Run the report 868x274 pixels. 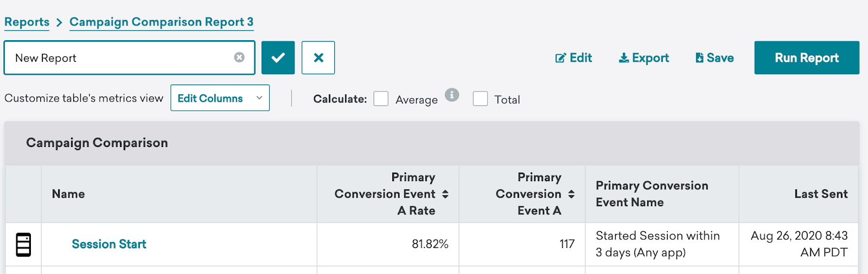tap(806, 58)
